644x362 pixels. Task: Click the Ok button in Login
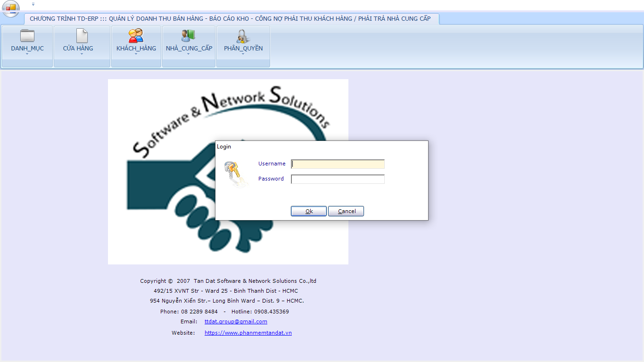tap(309, 211)
